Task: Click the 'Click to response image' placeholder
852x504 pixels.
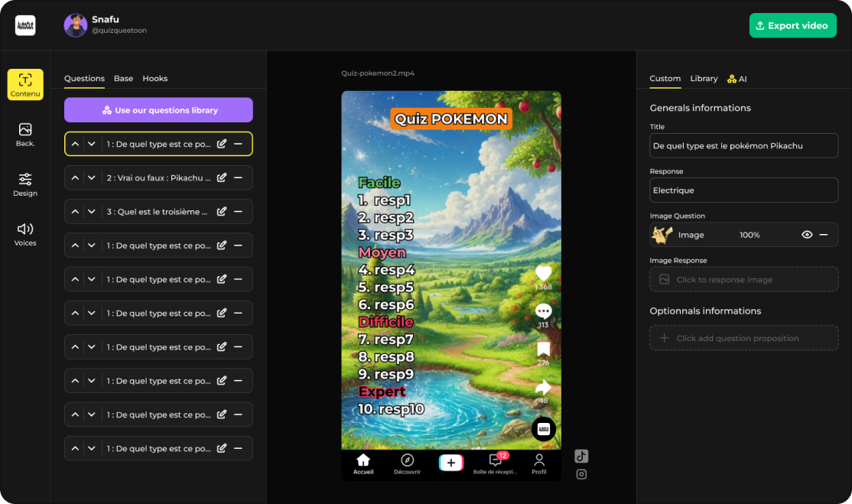Action: tap(743, 279)
